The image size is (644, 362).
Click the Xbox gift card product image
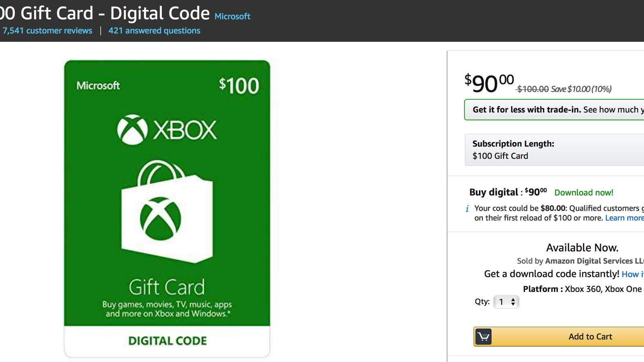167,209
